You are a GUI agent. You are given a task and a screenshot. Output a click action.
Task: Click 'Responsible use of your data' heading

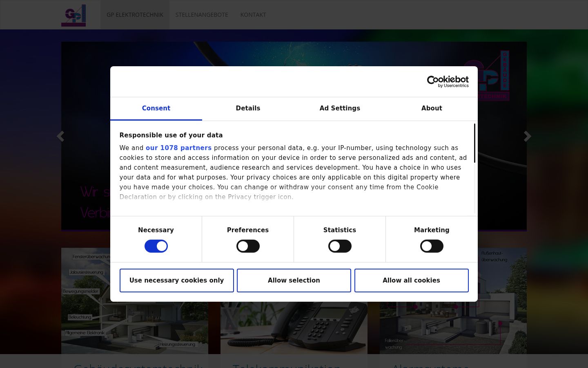[171, 135]
